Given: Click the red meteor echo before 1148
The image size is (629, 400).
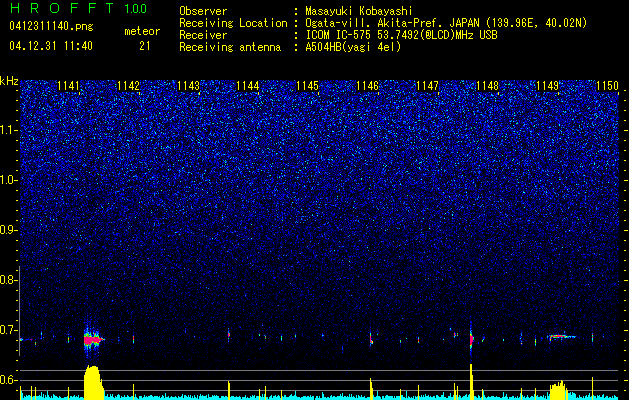Looking at the screenshot, I should (471, 339).
